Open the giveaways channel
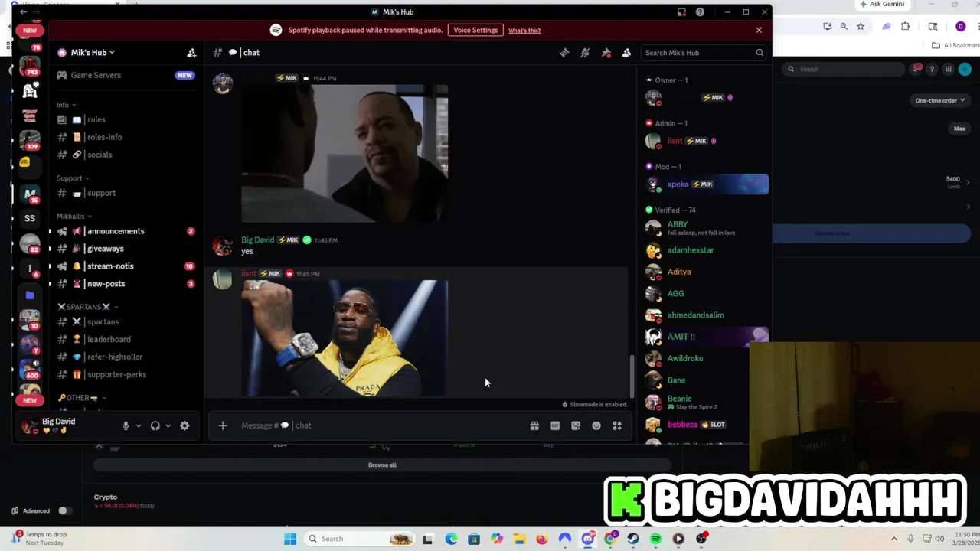The image size is (980, 551). 125,249
